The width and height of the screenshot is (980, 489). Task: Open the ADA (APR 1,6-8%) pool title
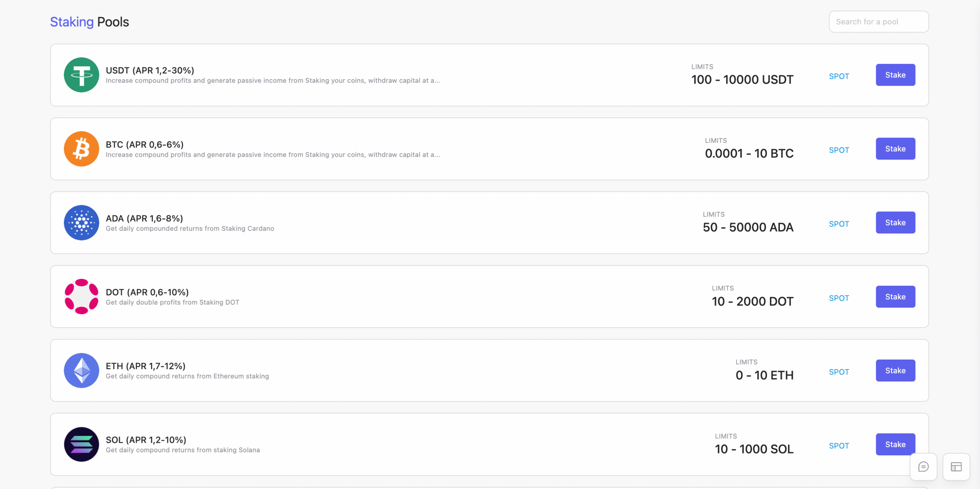[x=144, y=218]
